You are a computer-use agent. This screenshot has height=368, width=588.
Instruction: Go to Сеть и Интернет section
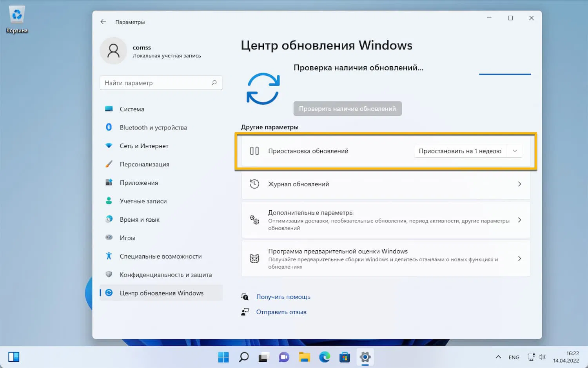(161, 146)
